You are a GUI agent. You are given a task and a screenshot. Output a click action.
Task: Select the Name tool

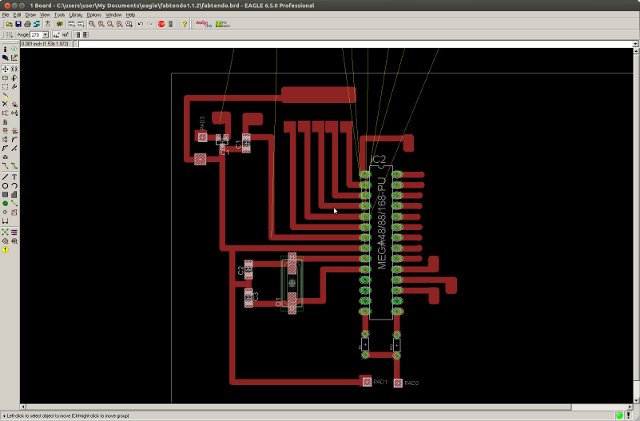[5, 131]
